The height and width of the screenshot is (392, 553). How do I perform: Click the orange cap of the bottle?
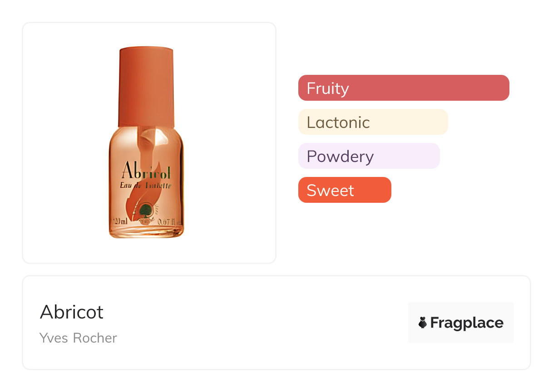click(x=146, y=86)
